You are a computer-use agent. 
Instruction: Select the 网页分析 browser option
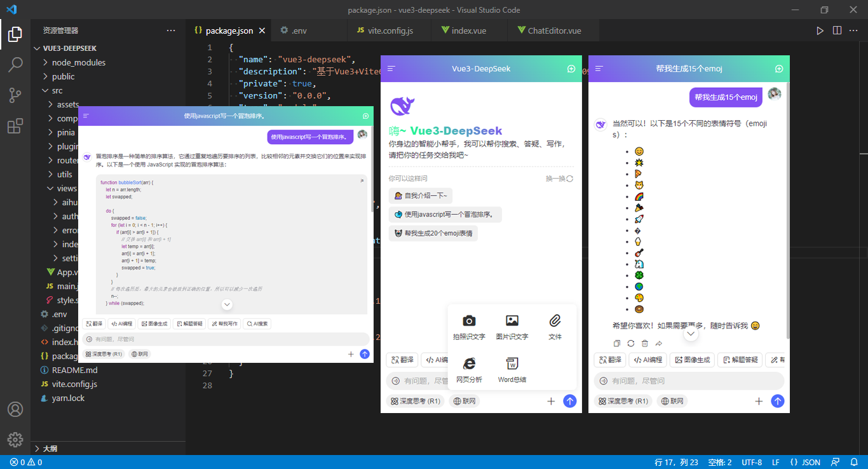[x=469, y=370]
